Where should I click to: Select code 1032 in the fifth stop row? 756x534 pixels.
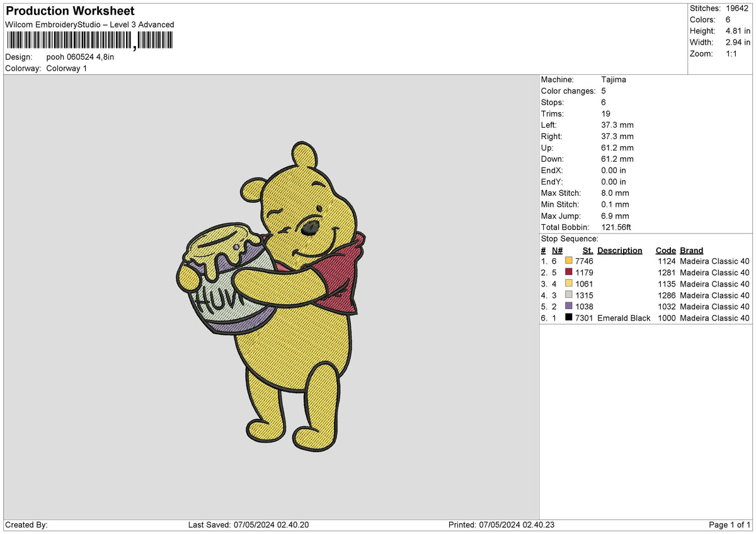pyautogui.click(x=667, y=307)
